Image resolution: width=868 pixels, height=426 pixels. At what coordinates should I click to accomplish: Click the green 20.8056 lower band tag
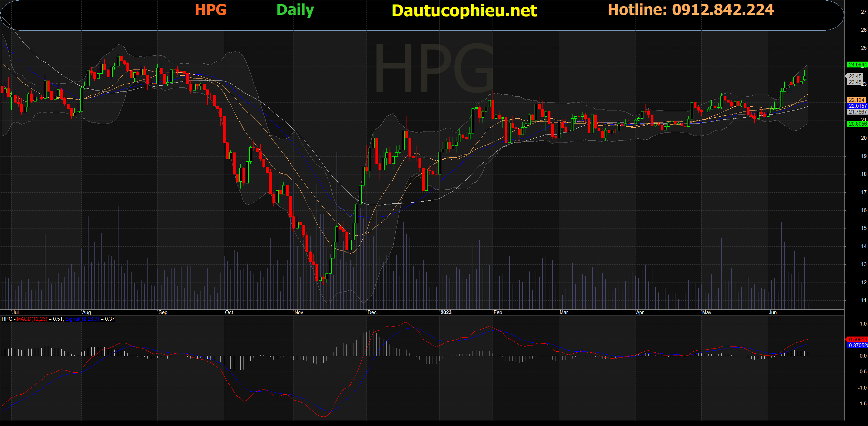(857, 124)
